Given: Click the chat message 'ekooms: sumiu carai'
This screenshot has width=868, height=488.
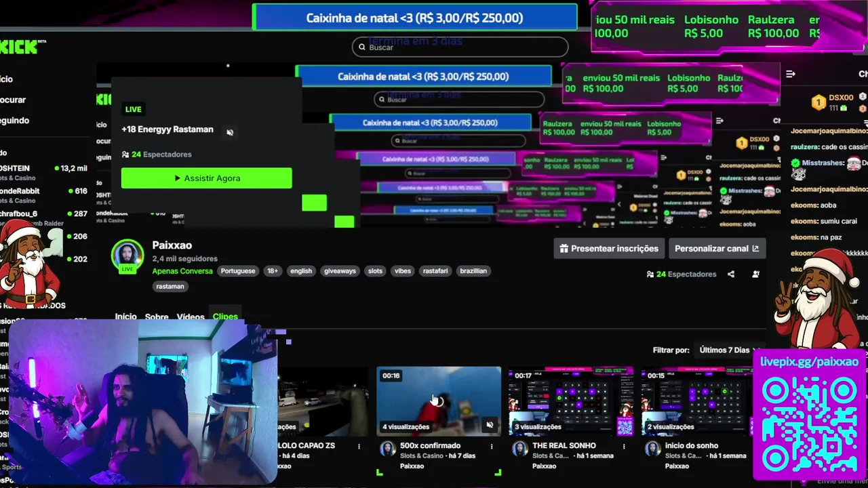Looking at the screenshot, I should pyautogui.click(x=824, y=221).
